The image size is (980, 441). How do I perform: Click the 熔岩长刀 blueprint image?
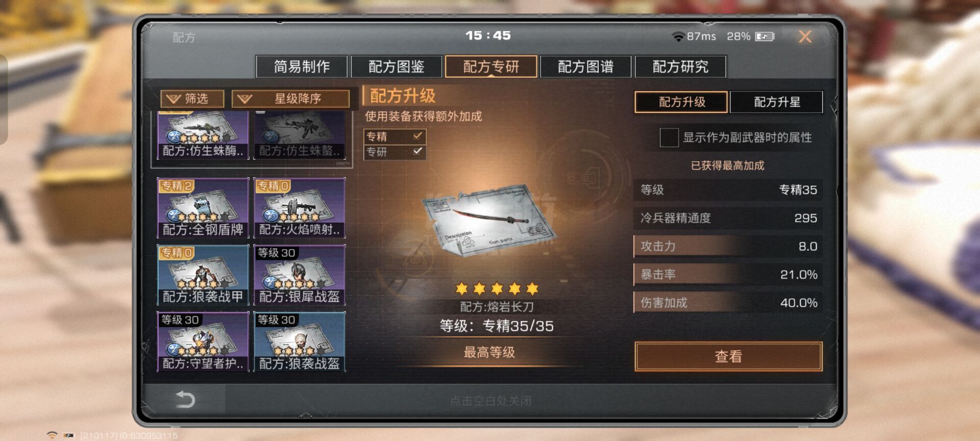pos(488,219)
